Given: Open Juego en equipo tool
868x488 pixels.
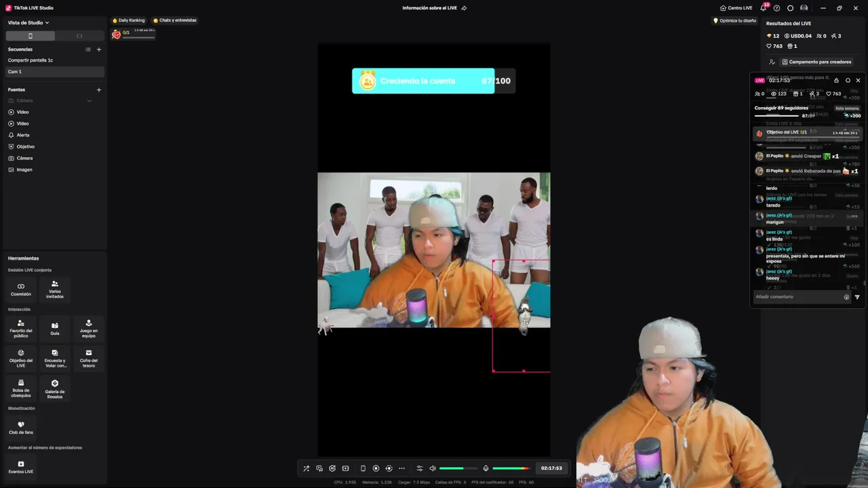Looking at the screenshot, I should 89,329.
